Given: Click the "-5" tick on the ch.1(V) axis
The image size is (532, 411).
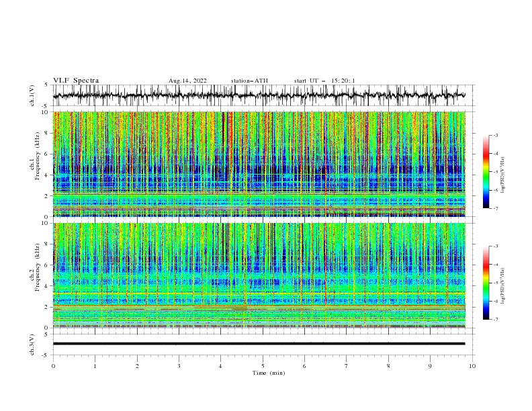Looking at the screenshot, I should [x=45, y=106].
